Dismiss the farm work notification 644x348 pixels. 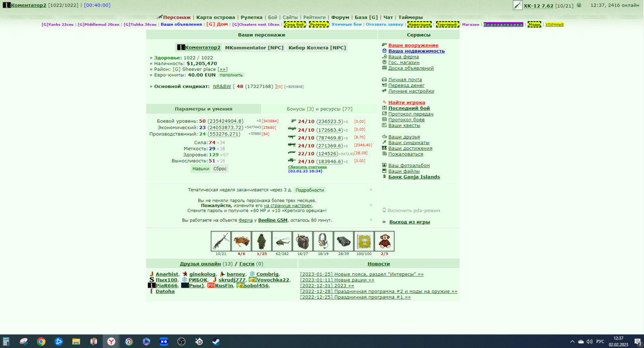371,220
